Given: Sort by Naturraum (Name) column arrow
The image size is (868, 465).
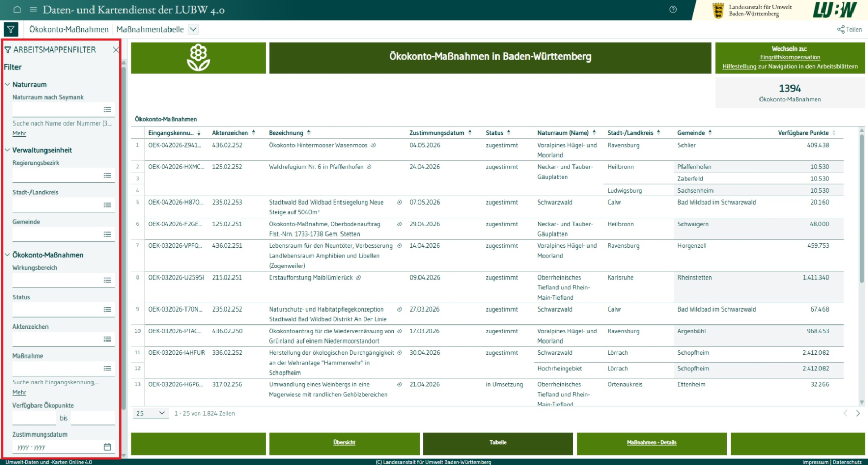Looking at the screenshot, I should [x=594, y=133].
